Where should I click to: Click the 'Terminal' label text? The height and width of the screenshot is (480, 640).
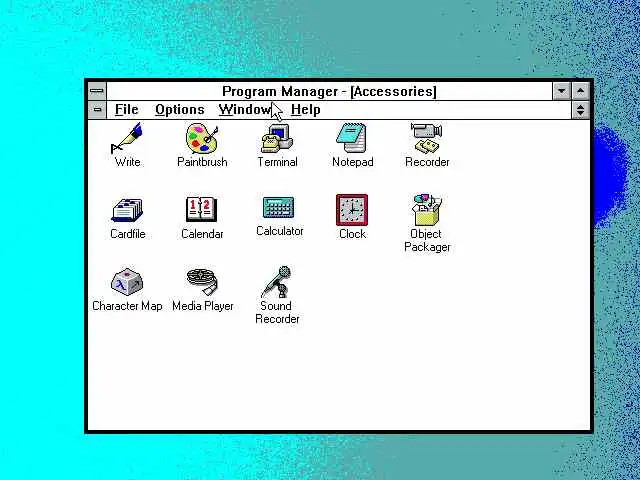tap(277, 162)
